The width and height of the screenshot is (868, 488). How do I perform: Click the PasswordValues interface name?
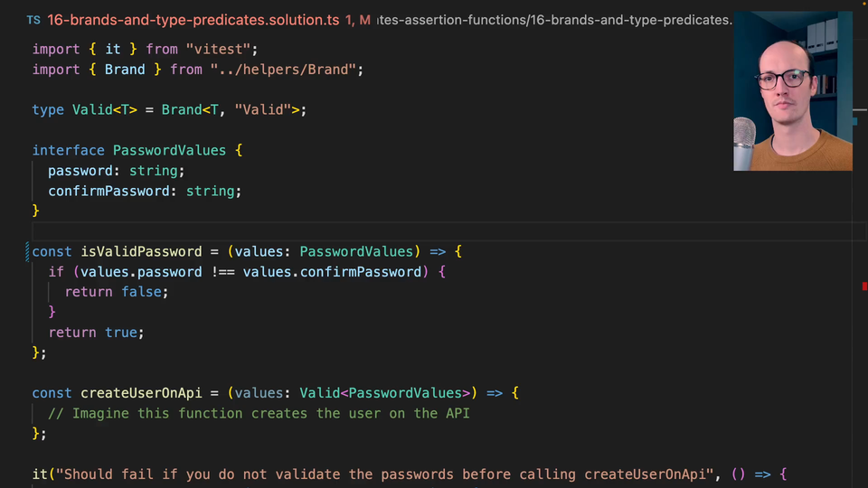point(169,150)
